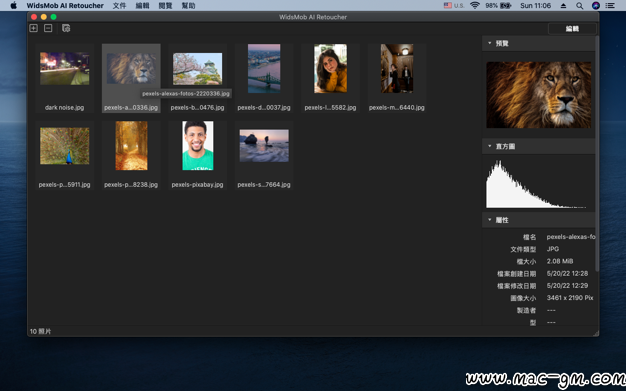Select the cherry blossom castle thumbnail
Screen dimensions: 626x391
click(x=197, y=69)
